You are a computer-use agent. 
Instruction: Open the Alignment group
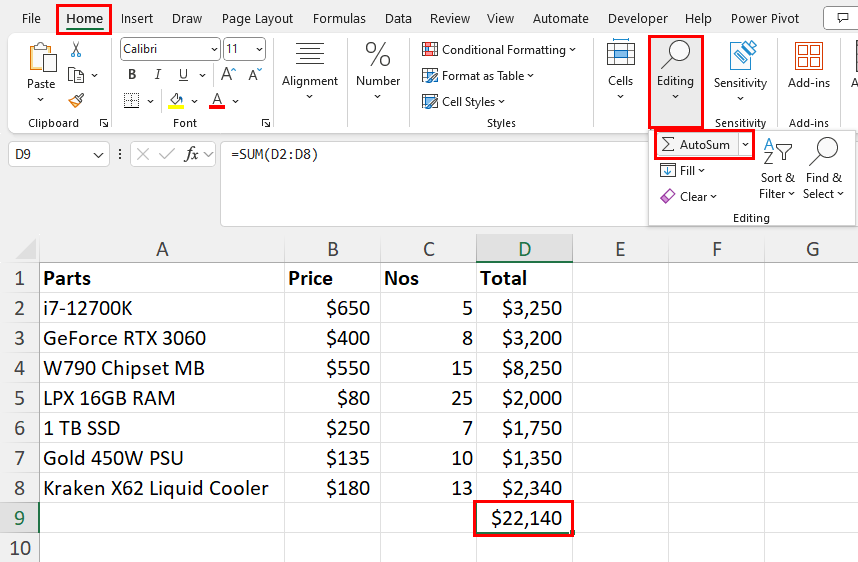[310, 71]
